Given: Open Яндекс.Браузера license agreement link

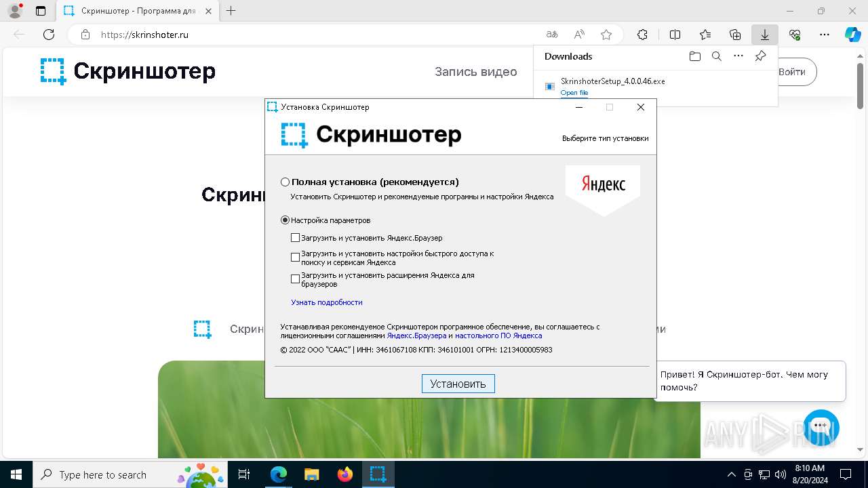Looking at the screenshot, I should pyautogui.click(x=416, y=335).
